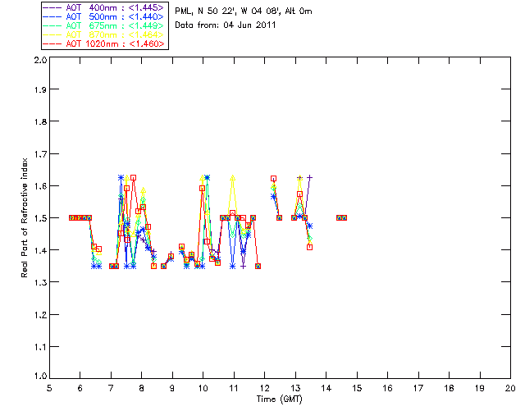The height and width of the screenshot is (420, 525).
Task: Click the 'Real Part of Refractive Index' axis label
Action: (25, 217)
